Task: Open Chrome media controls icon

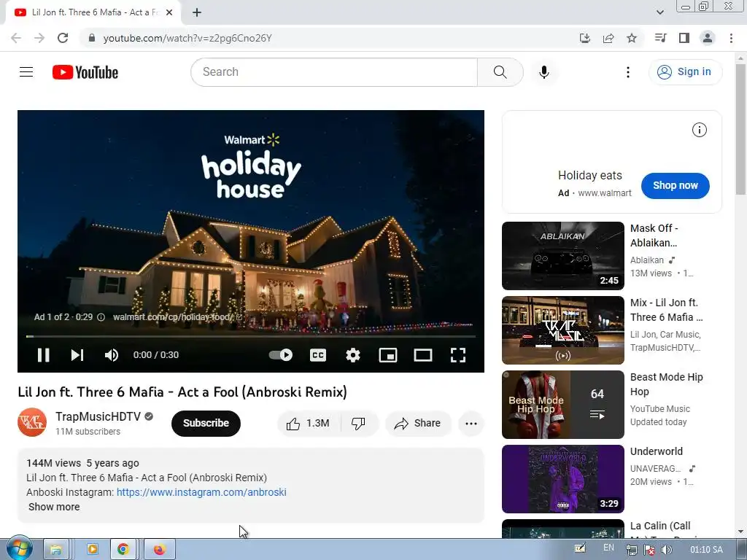Action: 661,38
